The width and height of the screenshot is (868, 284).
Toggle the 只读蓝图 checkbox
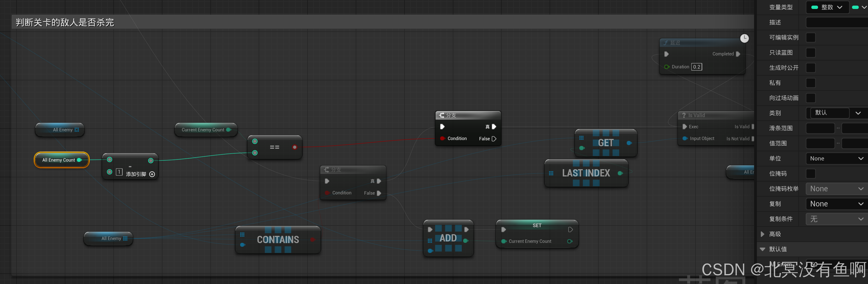pyautogui.click(x=810, y=52)
